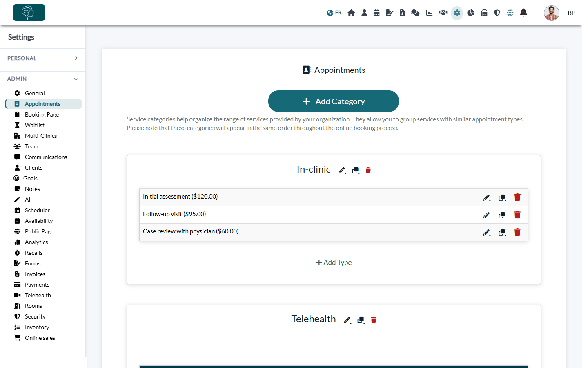This screenshot has width=588, height=368.
Task: Open the pie chart icon in top bar
Action: [x=471, y=13]
